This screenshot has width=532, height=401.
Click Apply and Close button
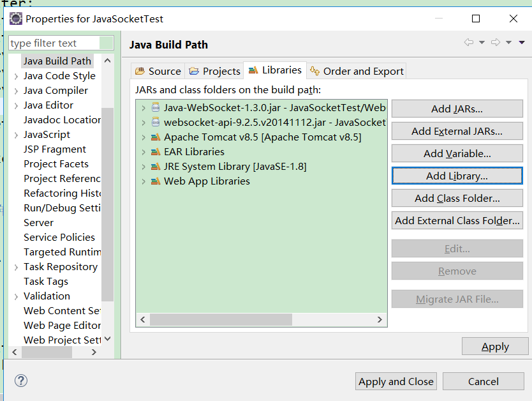[396, 381]
